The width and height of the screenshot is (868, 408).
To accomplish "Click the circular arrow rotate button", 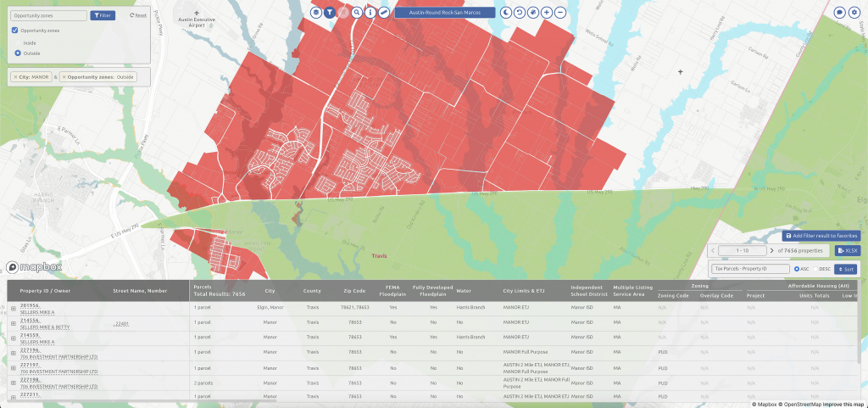I will click(x=520, y=12).
